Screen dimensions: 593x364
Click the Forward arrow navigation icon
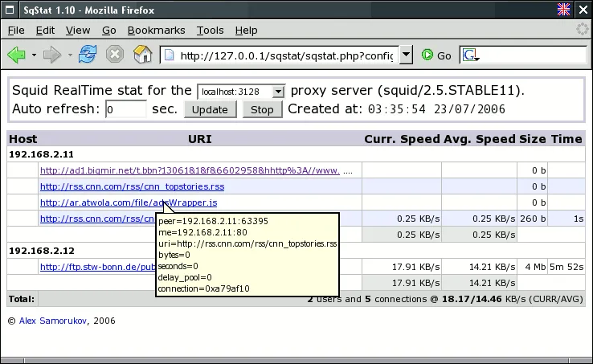(x=52, y=55)
